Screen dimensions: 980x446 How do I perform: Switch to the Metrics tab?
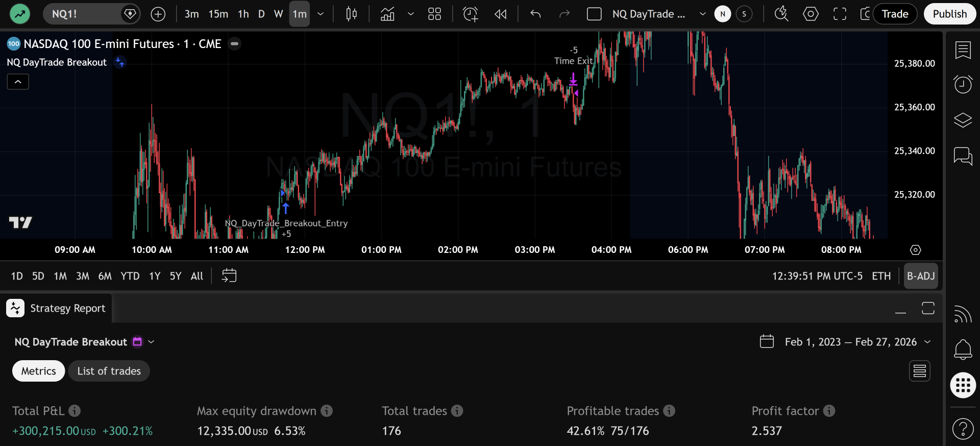39,371
